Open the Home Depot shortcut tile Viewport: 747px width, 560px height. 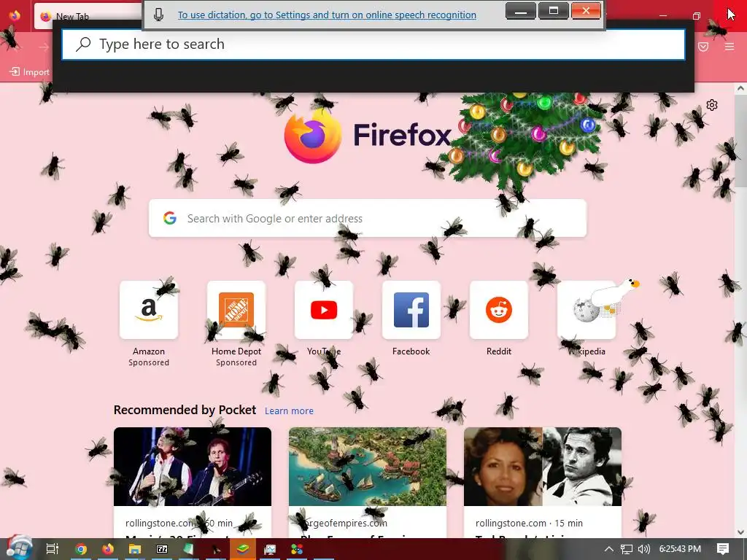pyautogui.click(x=236, y=310)
